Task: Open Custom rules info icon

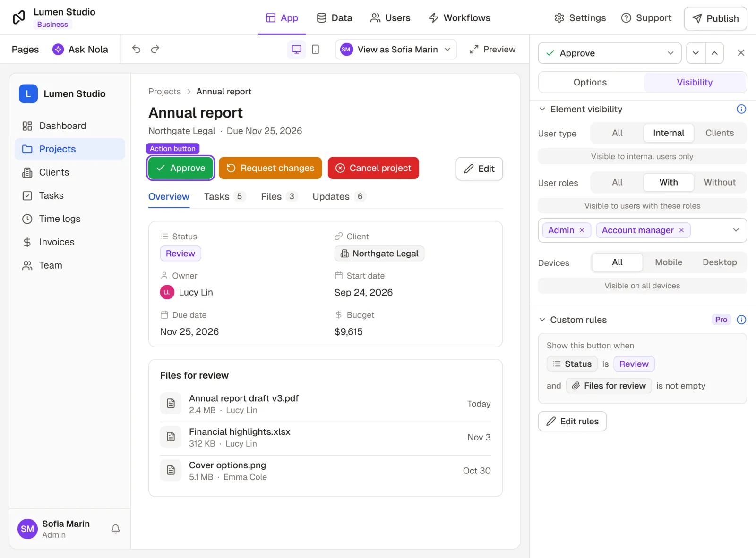Action: (741, 320)
